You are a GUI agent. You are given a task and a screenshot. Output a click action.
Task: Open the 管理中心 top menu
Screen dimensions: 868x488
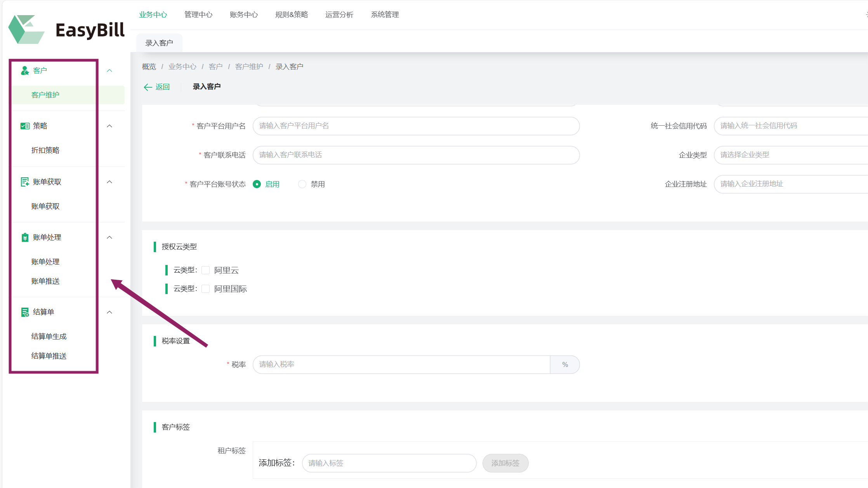pyautogui.click(x=198, y=15)
